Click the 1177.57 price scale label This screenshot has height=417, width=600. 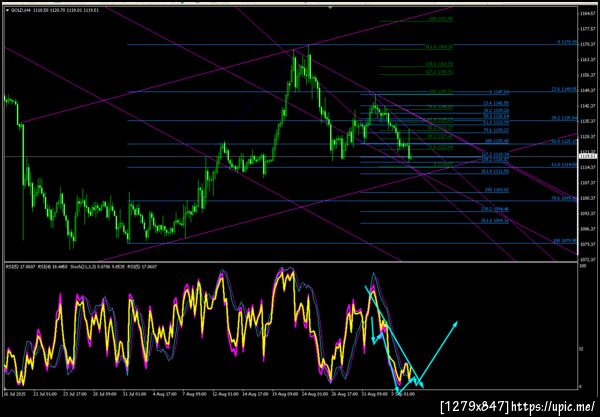pos(586,29)
